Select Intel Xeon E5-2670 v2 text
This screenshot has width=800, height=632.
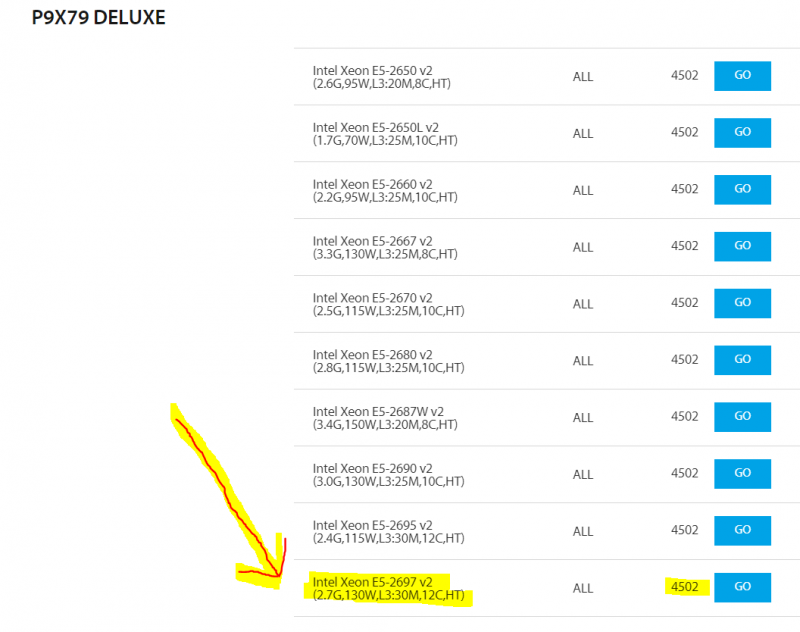372,297
